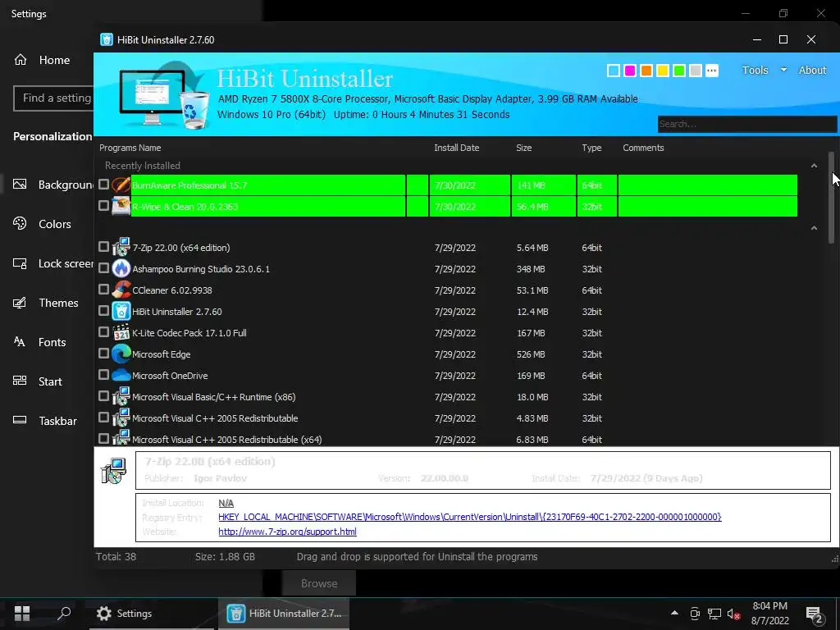Check the K-Lite Codec Pack checkbox
The image size is (840, 630).
[104, 332]
